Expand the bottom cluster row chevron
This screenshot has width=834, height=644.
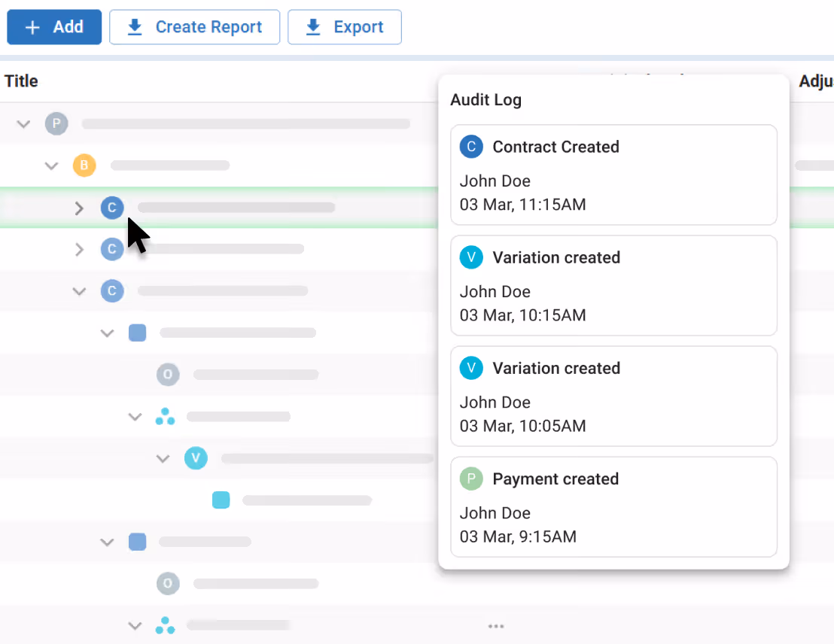coord(135,625)
